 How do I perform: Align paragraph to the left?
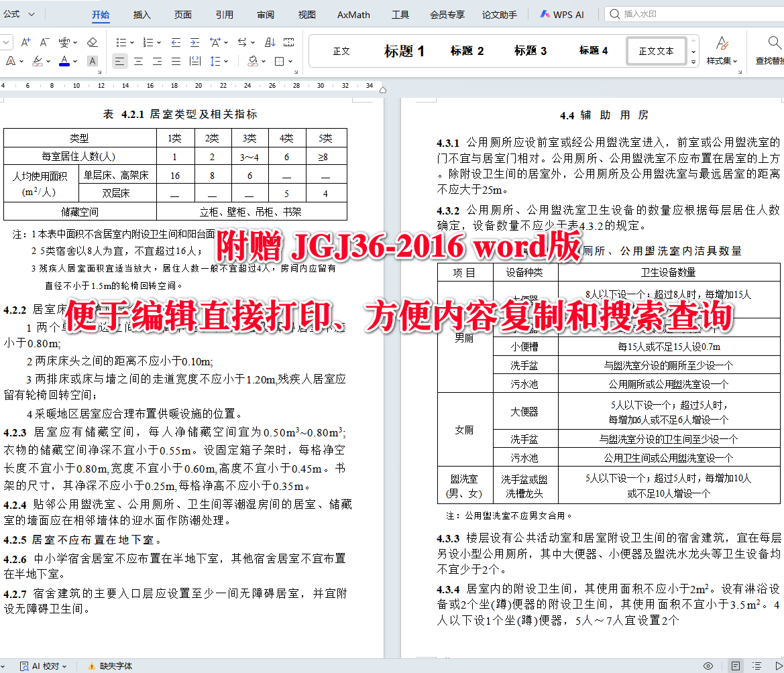click(119, 62)
